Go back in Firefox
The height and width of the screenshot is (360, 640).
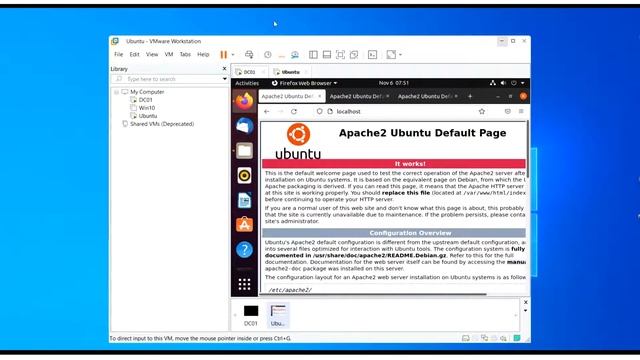tap(267, 111)
